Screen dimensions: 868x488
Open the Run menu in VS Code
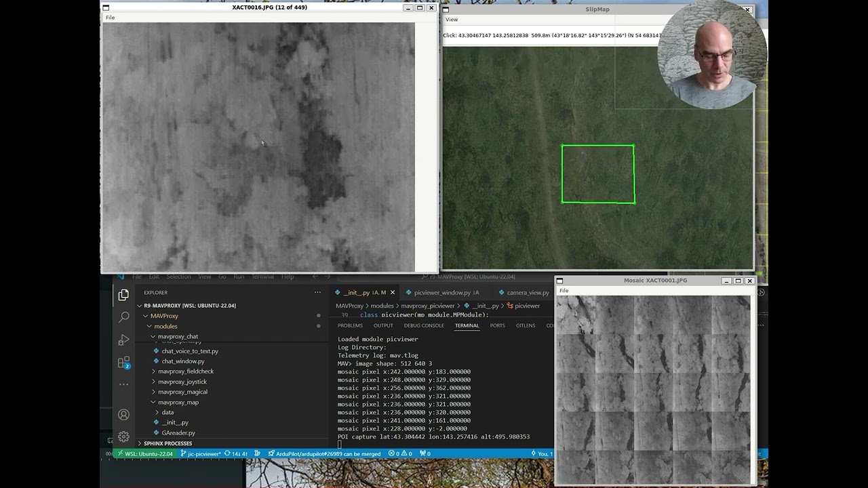239,277
